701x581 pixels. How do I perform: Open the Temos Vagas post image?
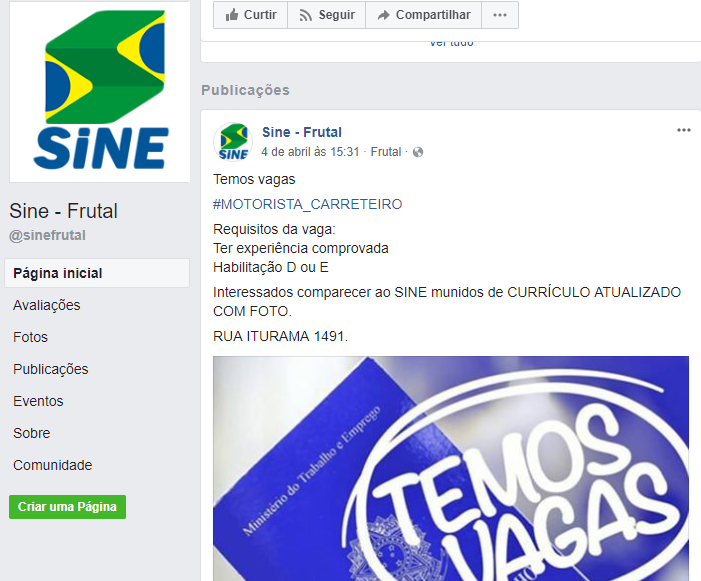(x=451, y=468)
